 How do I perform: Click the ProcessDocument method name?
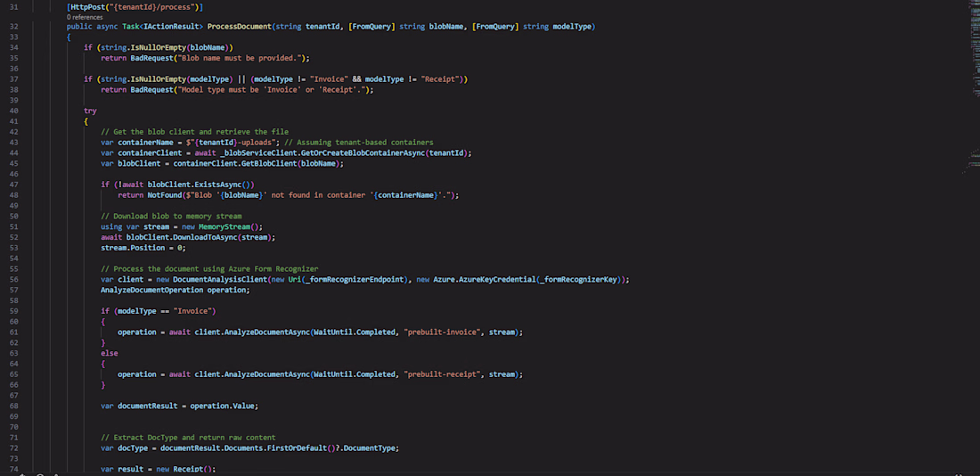coord(240,27)
